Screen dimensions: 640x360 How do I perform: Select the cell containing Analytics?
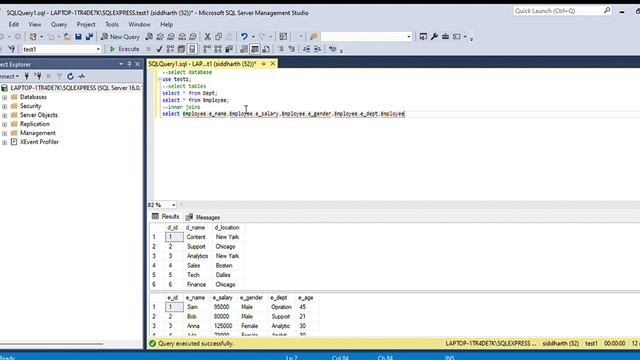pos(198,256)
